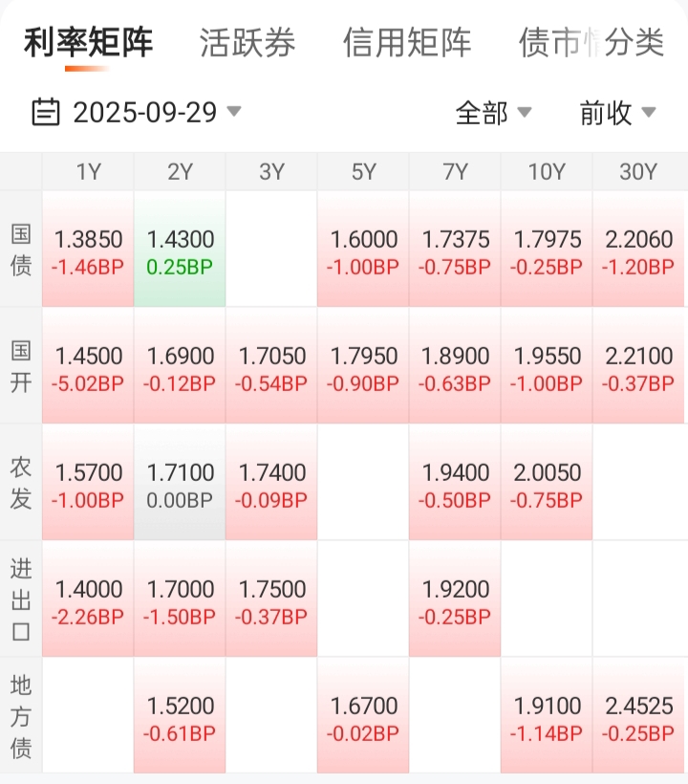Open the 农发 10Y cell showing 2.0050

coord(547,483)
